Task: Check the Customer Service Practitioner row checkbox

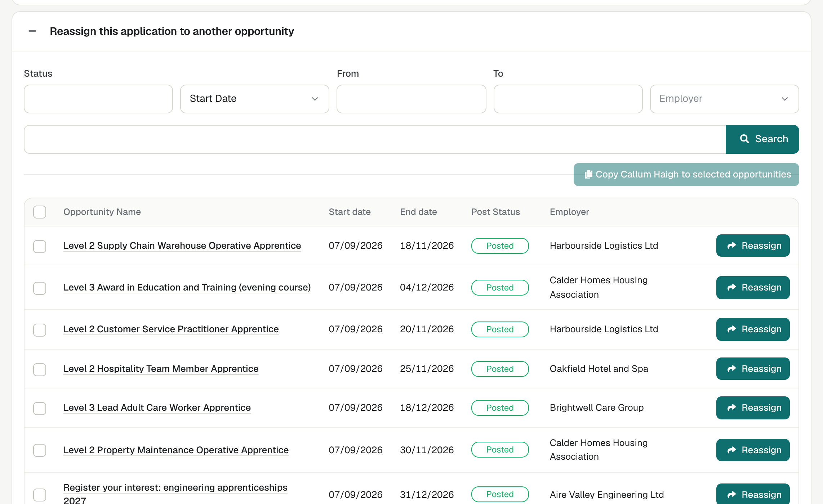Action: (40, 330)
